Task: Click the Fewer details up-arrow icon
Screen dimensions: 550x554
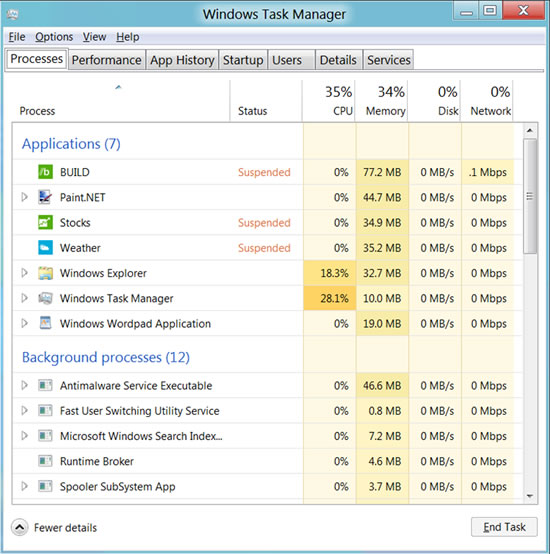Action: point(20,528)
